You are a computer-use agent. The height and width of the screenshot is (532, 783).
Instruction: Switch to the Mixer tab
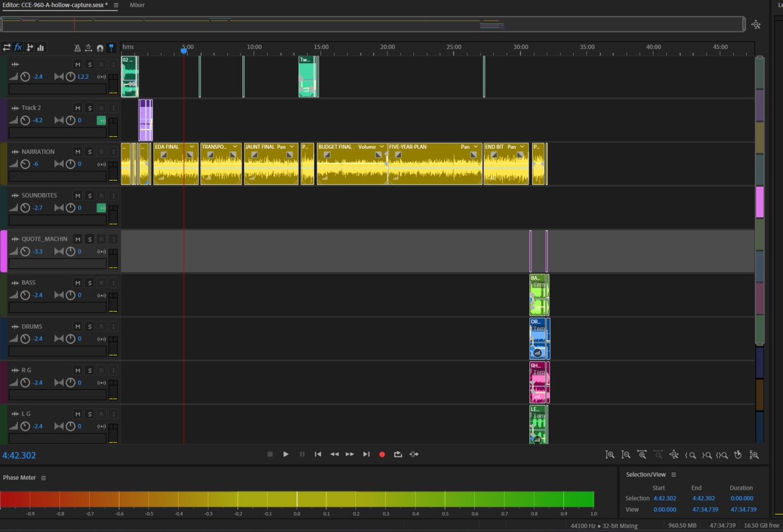[x=137, y=5]
